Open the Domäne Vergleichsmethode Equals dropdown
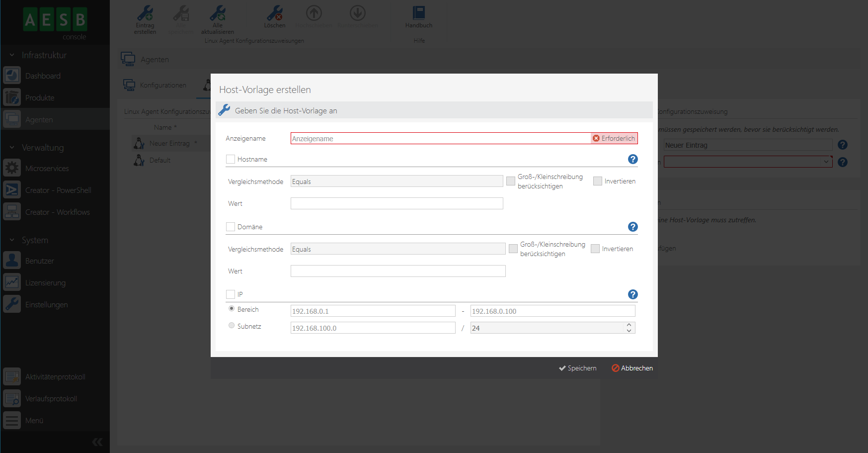Screen dimensions: 868x453 coord(397,249)
